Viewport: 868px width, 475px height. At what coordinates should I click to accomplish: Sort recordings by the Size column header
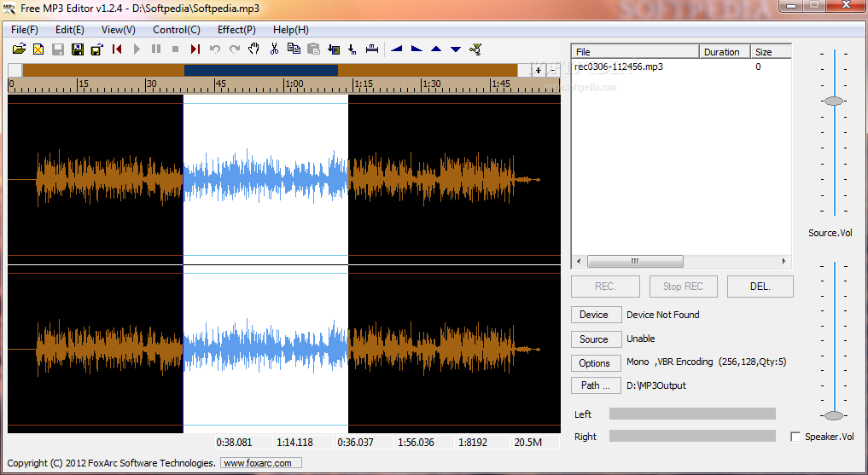tap(771, 52)
